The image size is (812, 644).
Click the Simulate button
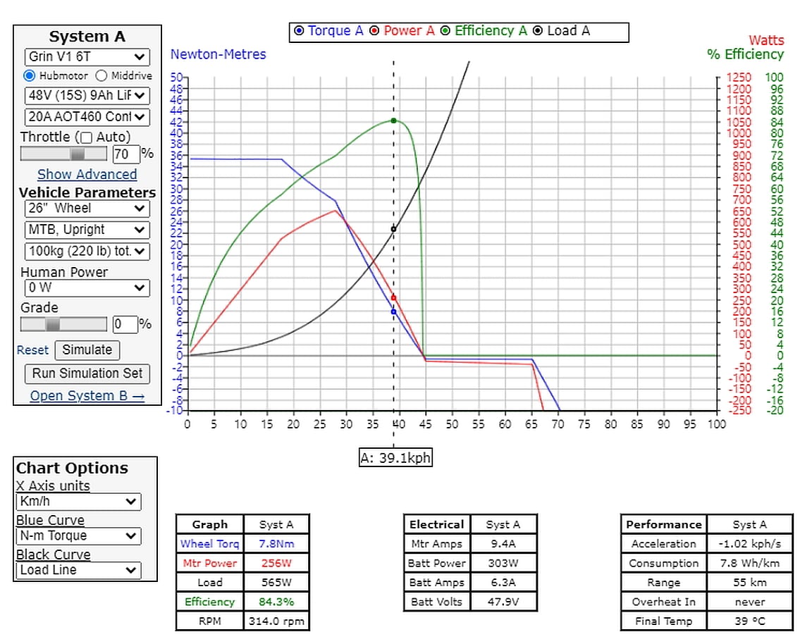tap(87, 350)
